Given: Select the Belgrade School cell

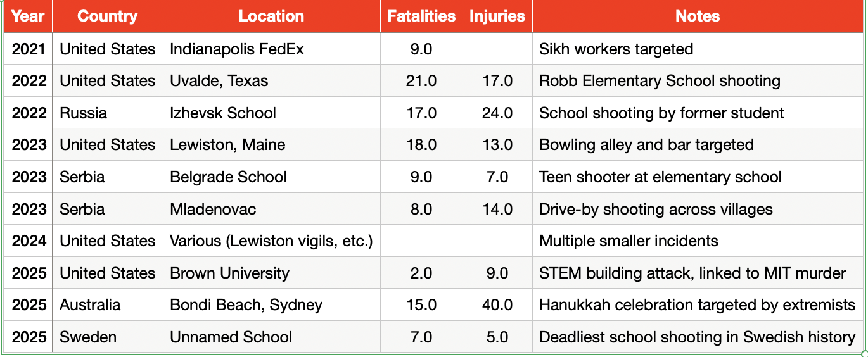Looking at the screenshot, I should [228, 177].
